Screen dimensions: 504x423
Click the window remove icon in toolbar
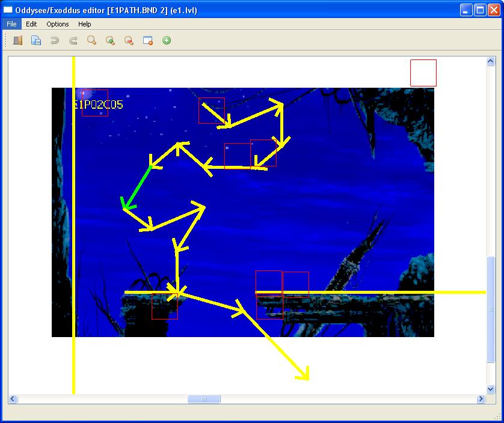(147, 40)
